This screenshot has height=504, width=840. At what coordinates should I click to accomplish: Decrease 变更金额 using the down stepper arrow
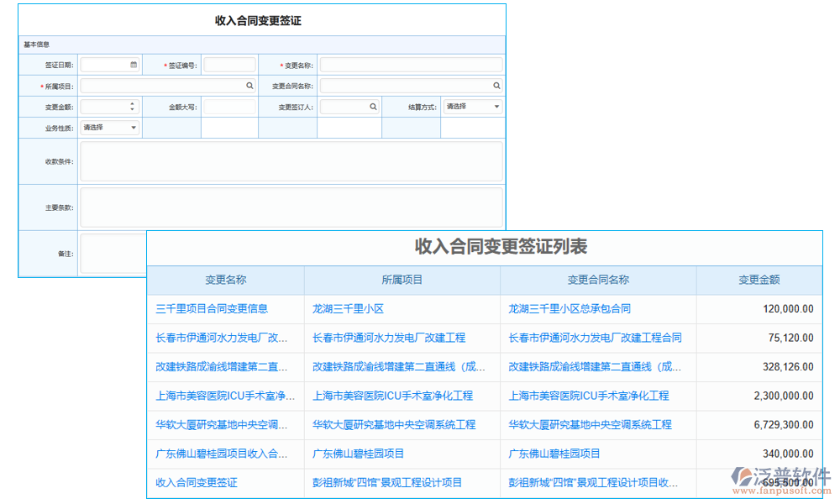[133, 109]
